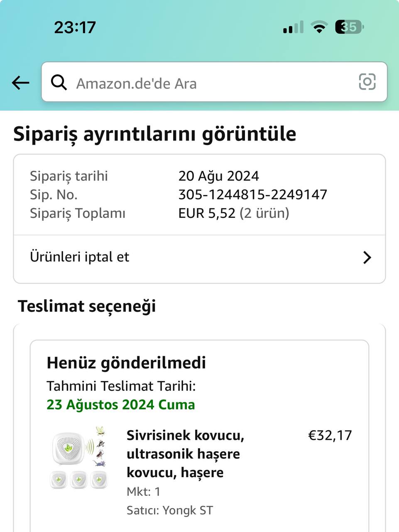Select the Ürünleri iptal et text

pyautogui.click(x=80, y=257)
